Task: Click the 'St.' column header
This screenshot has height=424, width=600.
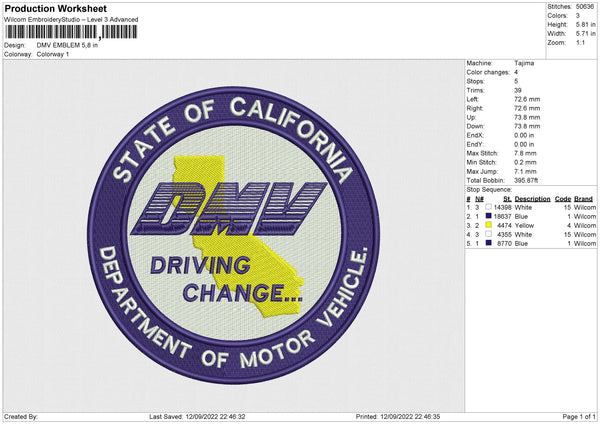Action: [x=507, y=199]
